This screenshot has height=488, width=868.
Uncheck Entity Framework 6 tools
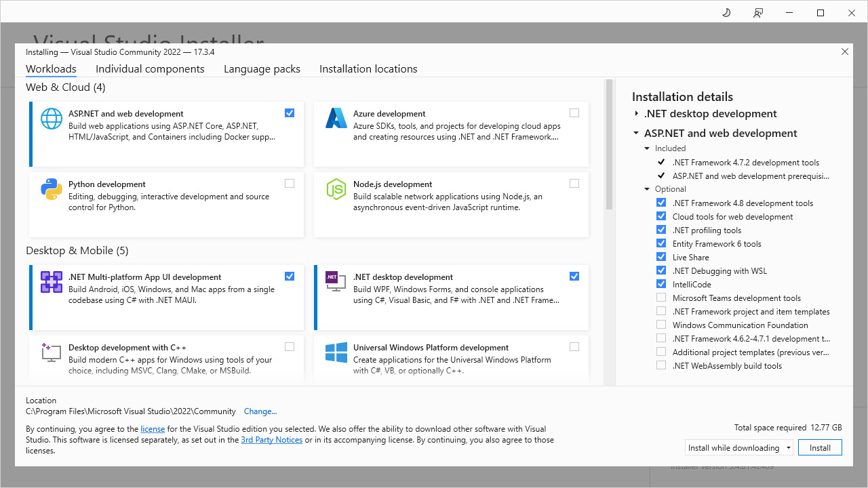(661, 243)
